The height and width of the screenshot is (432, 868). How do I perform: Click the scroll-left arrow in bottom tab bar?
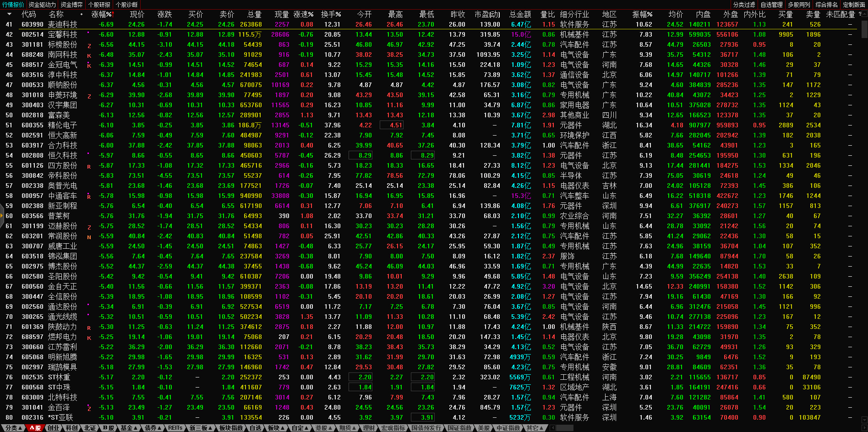point(553,428)
